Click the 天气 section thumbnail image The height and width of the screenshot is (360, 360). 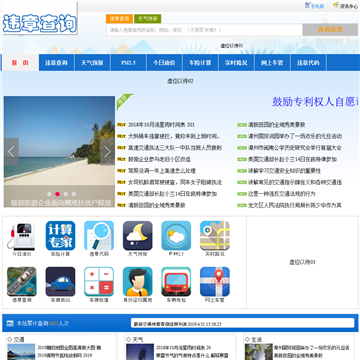pos(140,352)
